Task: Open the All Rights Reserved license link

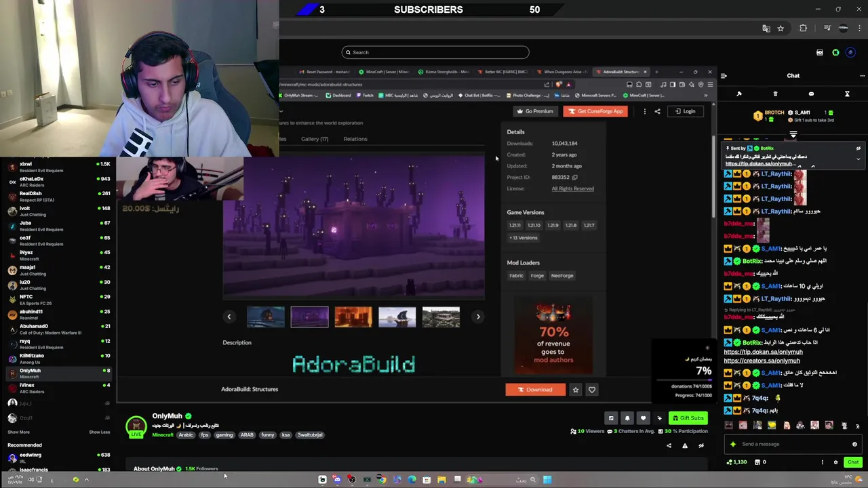Action: 572,188
